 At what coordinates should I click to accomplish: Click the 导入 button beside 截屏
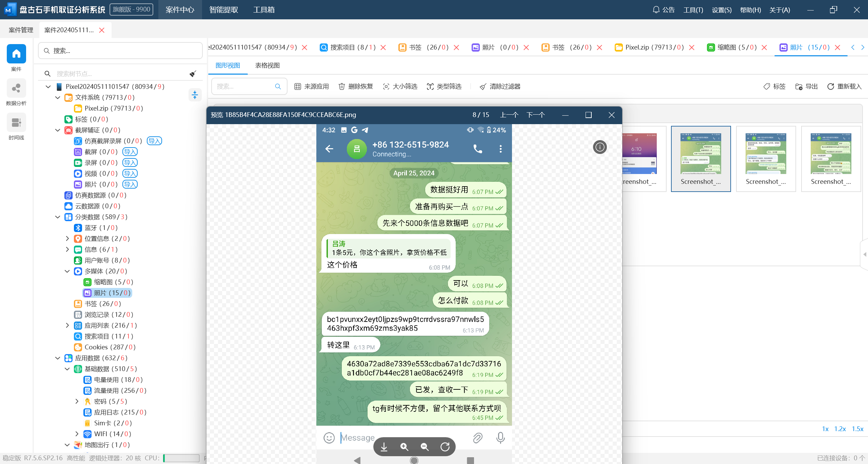click(130, 152)
